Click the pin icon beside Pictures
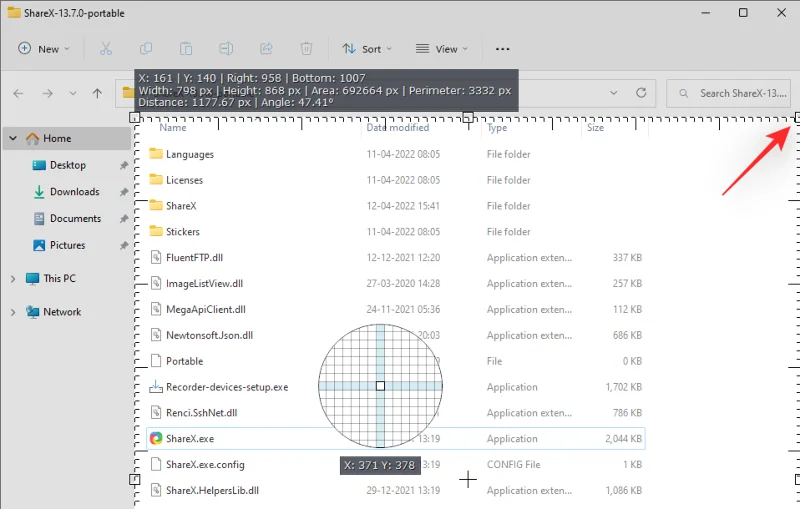Image resolution: width=800 pixels, height=509 pixels. click(123, 245)
